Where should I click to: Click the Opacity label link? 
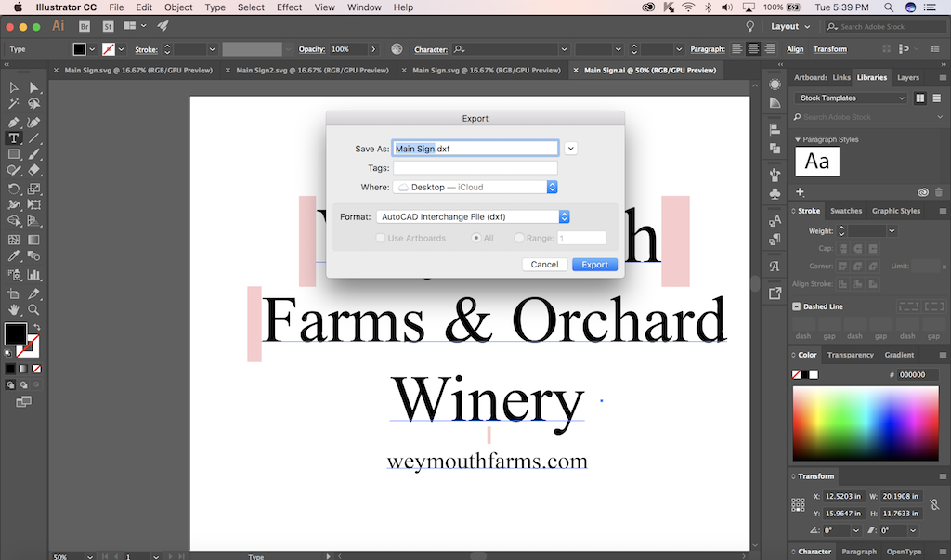pos(312,49)
